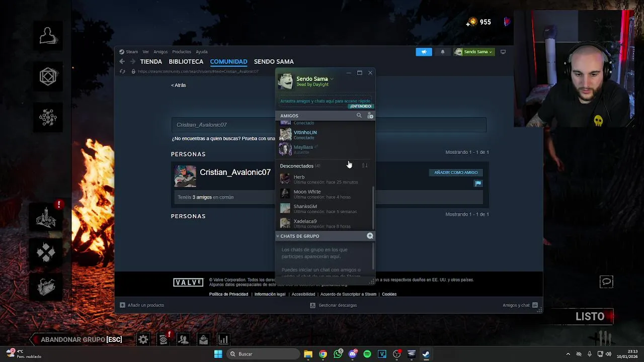Open Discord from the taskbar

click(x=353, y=354)
